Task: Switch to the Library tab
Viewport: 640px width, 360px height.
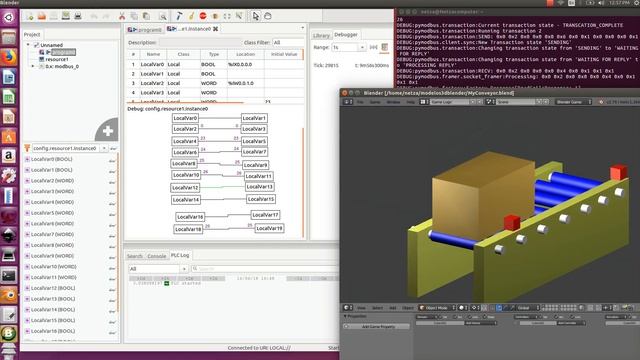Action: point(321,36)
